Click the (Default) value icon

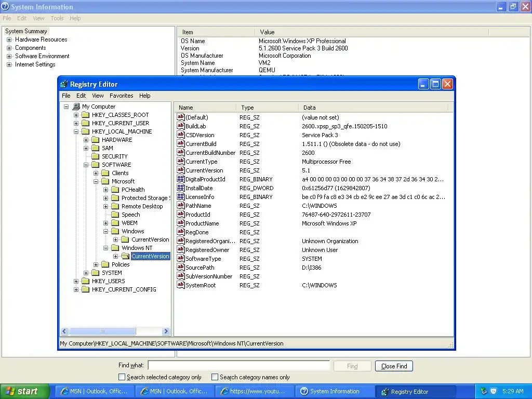tap(180, 117)
